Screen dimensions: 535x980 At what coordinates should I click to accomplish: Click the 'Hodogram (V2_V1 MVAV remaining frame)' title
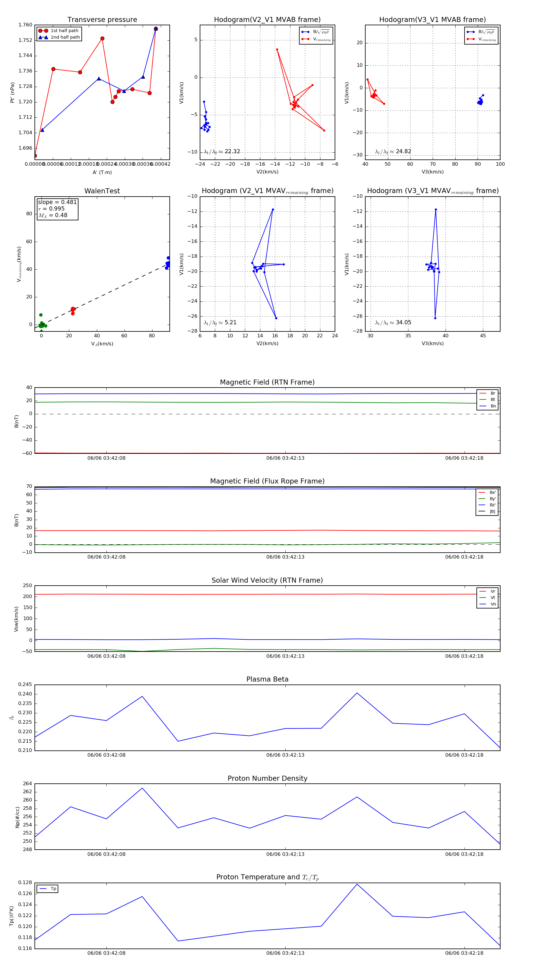pyautogui.click(x=267, y=191)
